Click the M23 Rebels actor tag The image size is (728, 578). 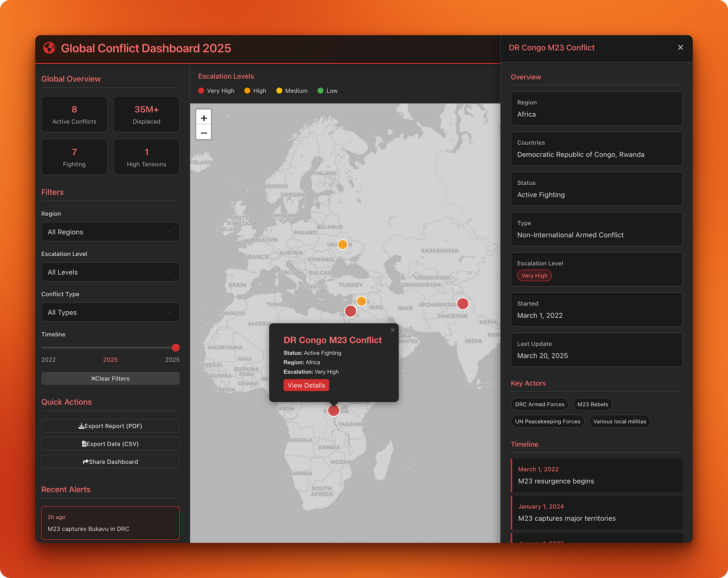coord(592,404)
